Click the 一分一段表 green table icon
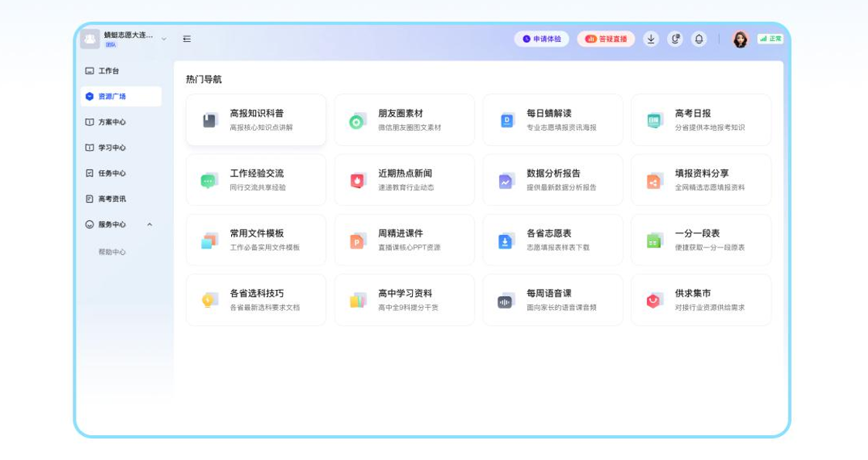 [653, 240]
